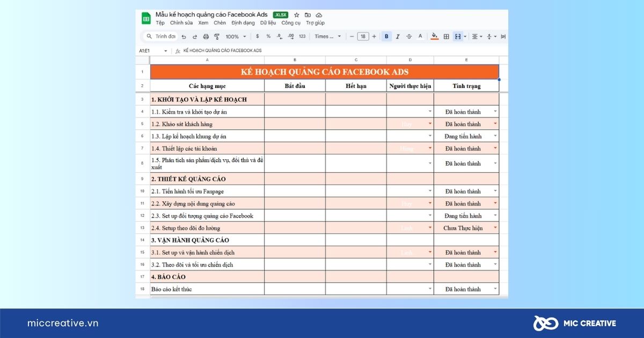Image resolution: width=644 pixels, height=338 pixels.
Task: Select the Các hạng mục header cell
Action: (207, 86)
